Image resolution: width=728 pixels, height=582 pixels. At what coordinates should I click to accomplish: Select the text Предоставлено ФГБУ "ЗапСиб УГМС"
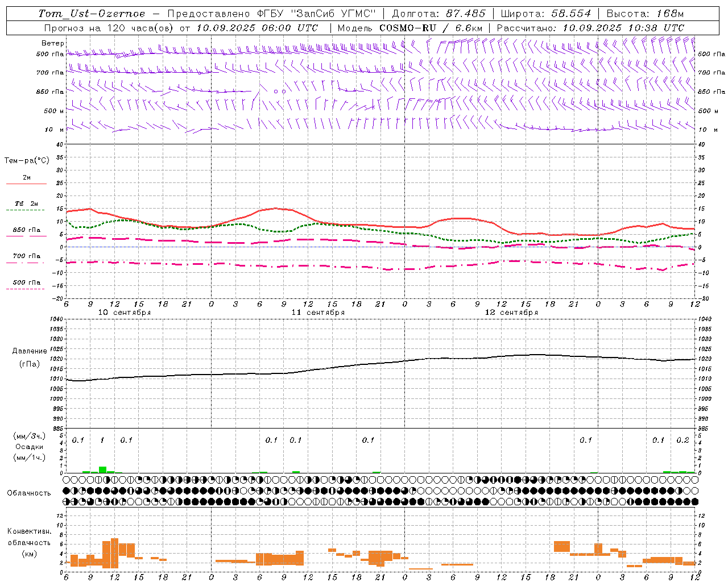[272, 14]
